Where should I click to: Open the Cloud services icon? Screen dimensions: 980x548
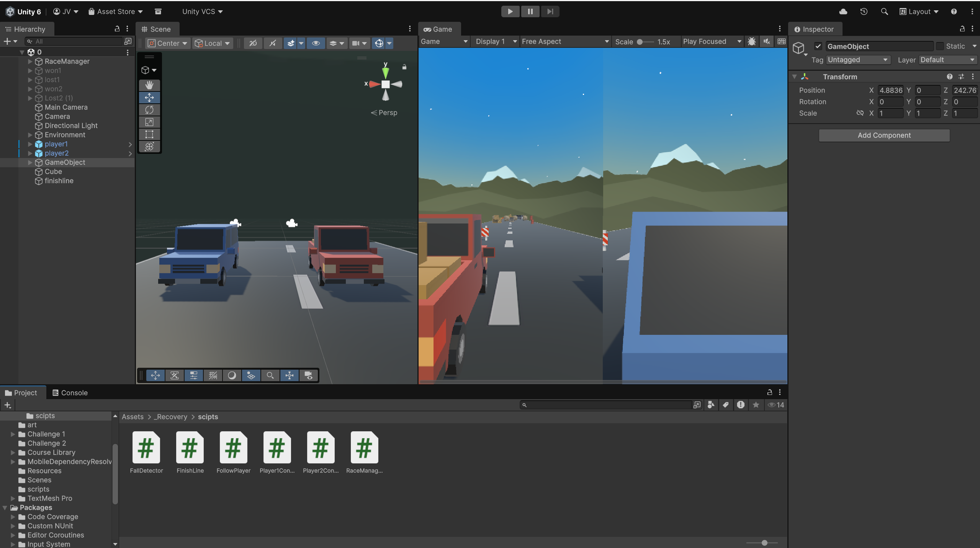tap(843, 11)
